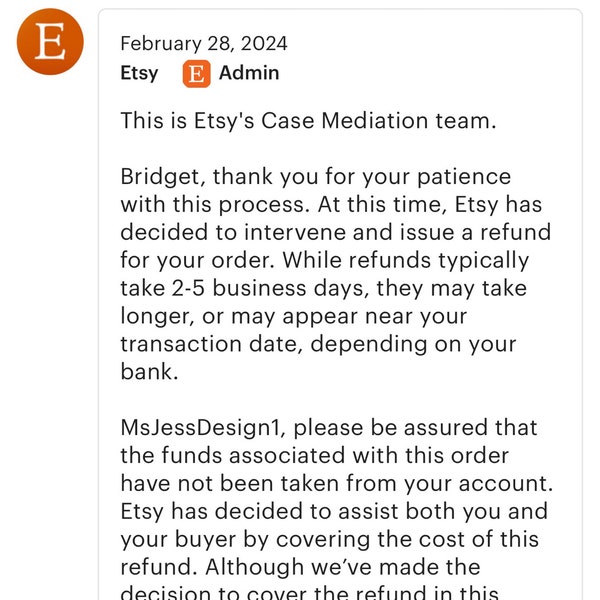Click the large round Etsy avatar
This screenshot has width=600, height=600.
tap(50, 42)
